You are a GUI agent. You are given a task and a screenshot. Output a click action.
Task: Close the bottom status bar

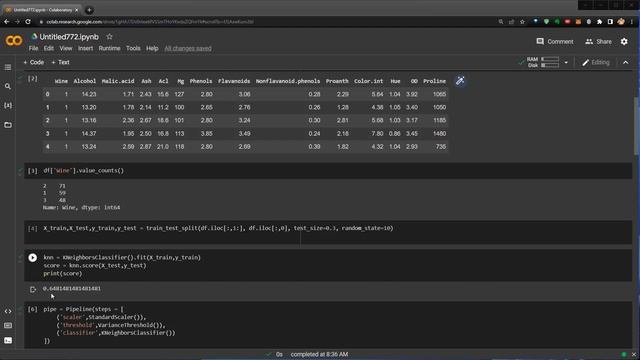pyautogui.click(x=633, y=354)
